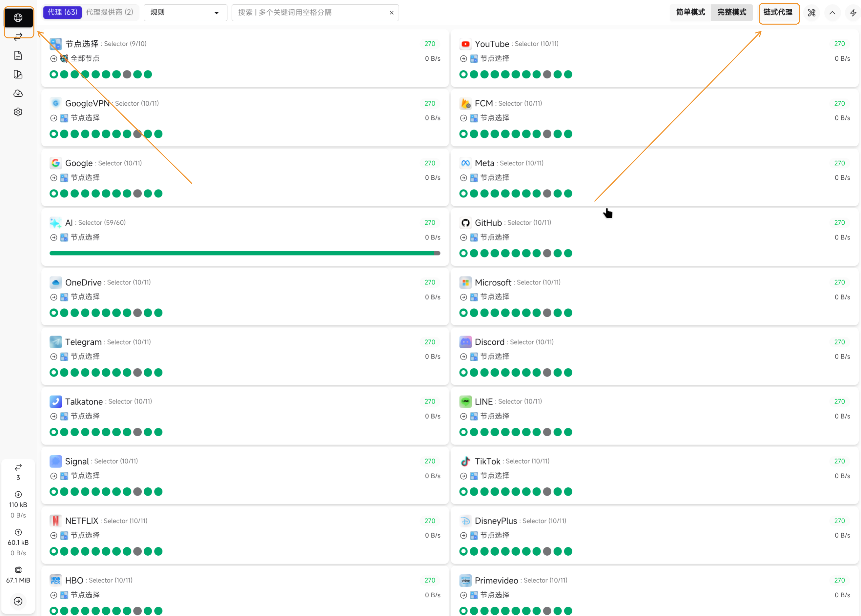Click the lightning bolt latency test icon

pos(853,13)
